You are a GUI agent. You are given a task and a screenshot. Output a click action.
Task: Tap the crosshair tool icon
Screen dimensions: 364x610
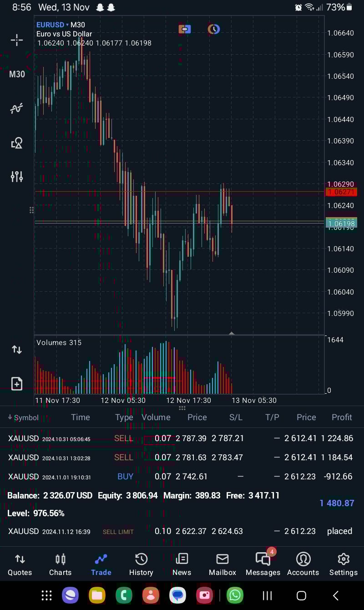pos(17,40)
